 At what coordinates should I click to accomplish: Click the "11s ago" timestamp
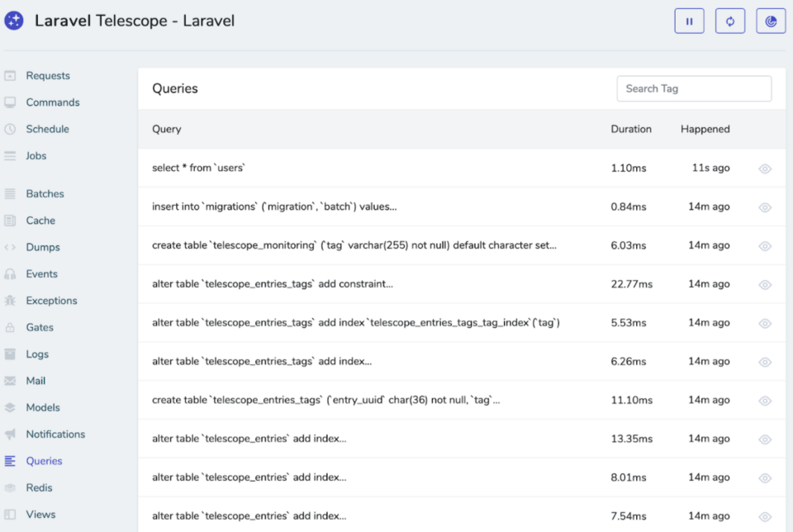pyautogui.click(x=710, y=168)
